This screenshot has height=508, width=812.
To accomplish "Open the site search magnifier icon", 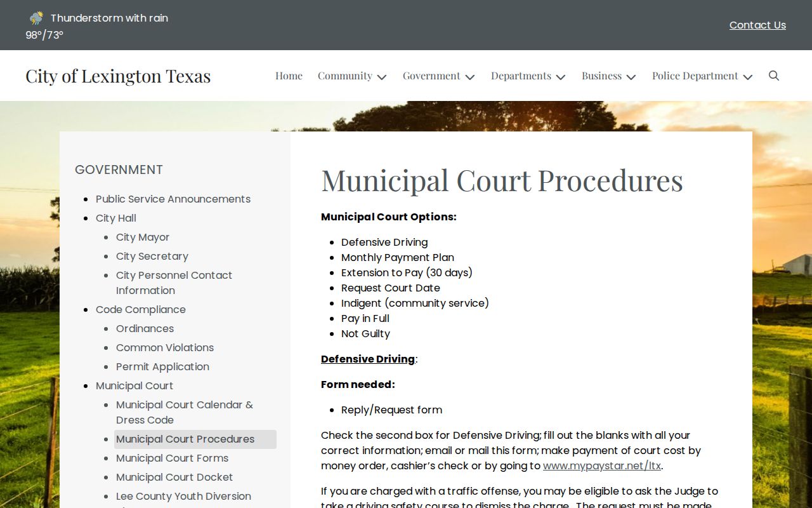I will point(774,76).
